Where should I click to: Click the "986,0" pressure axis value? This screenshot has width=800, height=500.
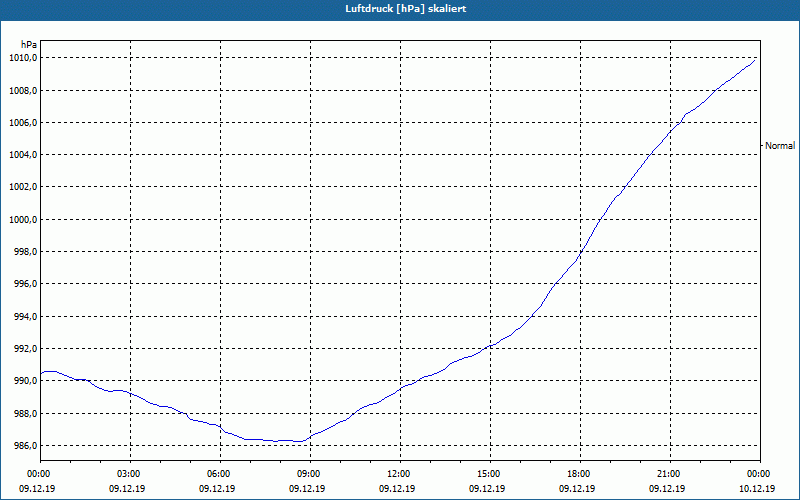coord(26,445)
